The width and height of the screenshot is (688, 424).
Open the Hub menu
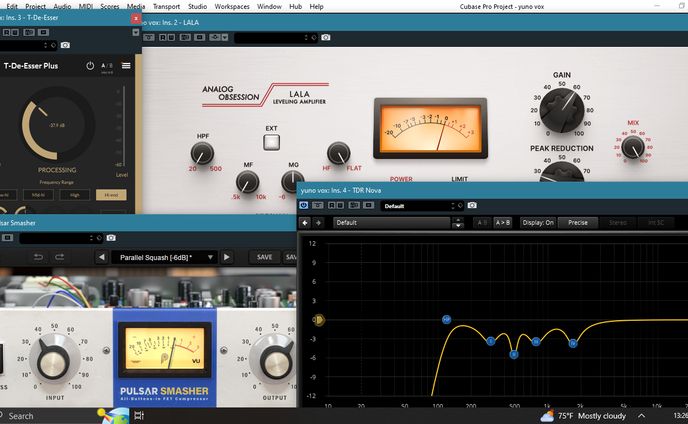click(295, 7)
